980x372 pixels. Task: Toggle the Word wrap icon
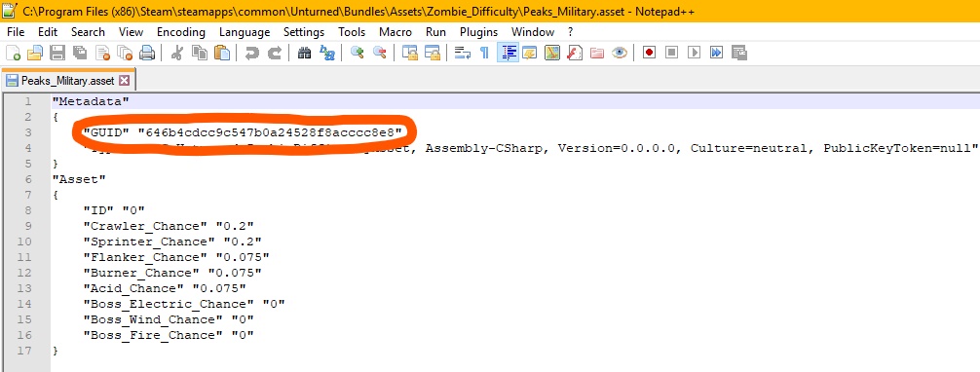(462, 54)
